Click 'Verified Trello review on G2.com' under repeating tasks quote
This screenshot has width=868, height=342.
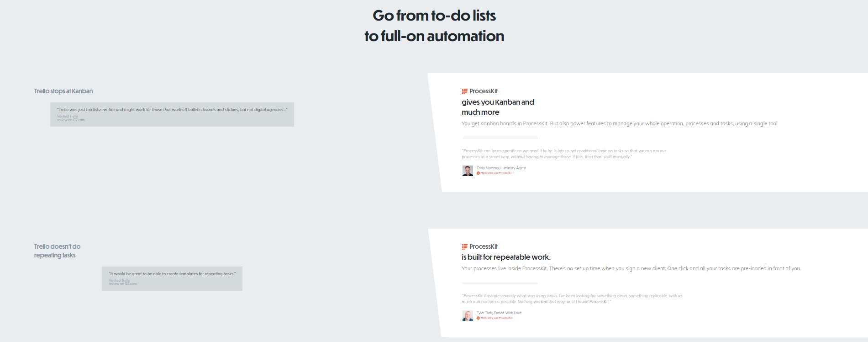(122, 283)
